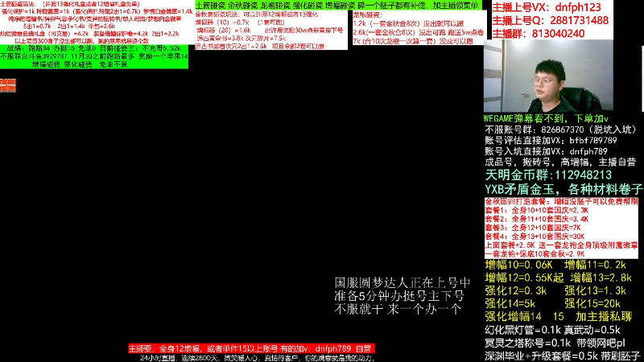Click the streamer webcam video thumbnail

coord(548,75)
